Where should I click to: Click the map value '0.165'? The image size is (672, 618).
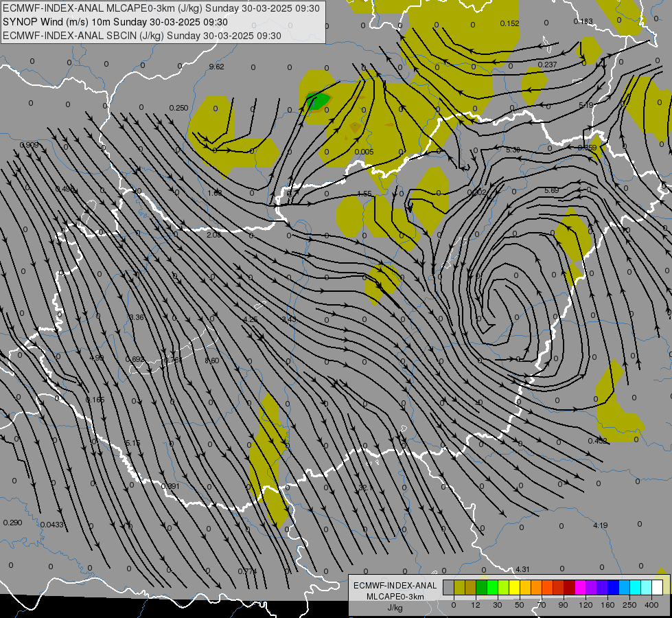[95, 400]
